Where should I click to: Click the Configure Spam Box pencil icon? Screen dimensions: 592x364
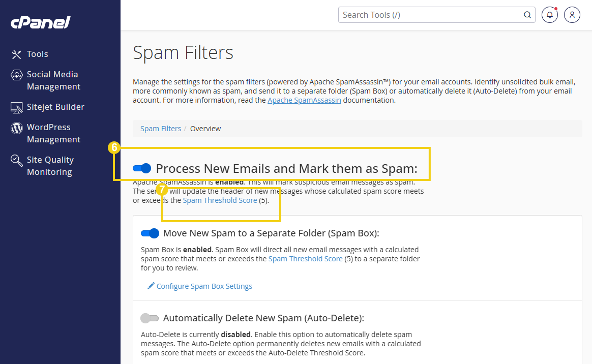coord(150,286)
